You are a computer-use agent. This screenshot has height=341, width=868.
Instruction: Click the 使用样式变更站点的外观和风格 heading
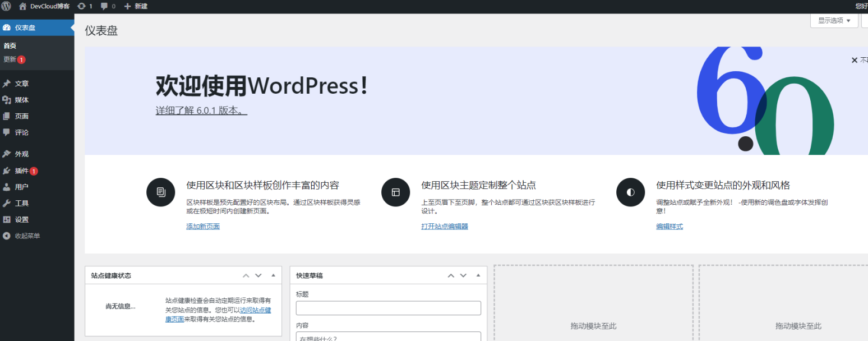point(723,185)
